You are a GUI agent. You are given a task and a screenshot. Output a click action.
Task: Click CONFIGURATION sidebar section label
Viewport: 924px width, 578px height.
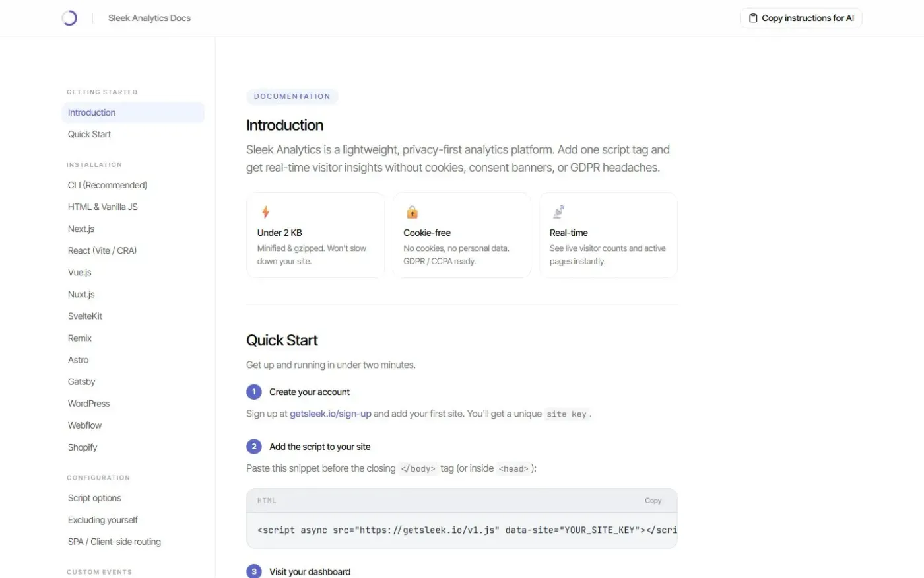(98, 478)
